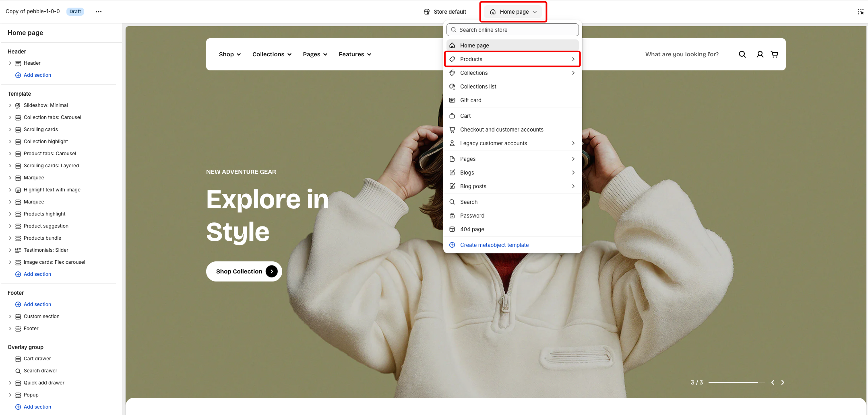The height and width of the screenshot is (415, 868).
Task: Click the Highlight text with image section icon
Action: tap(18, 190)
